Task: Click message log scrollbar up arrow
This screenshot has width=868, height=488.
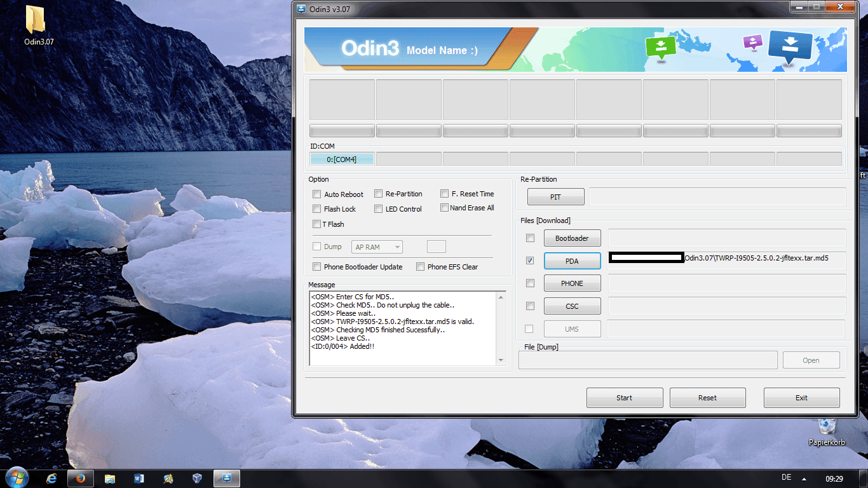Action: click(501, 297)
